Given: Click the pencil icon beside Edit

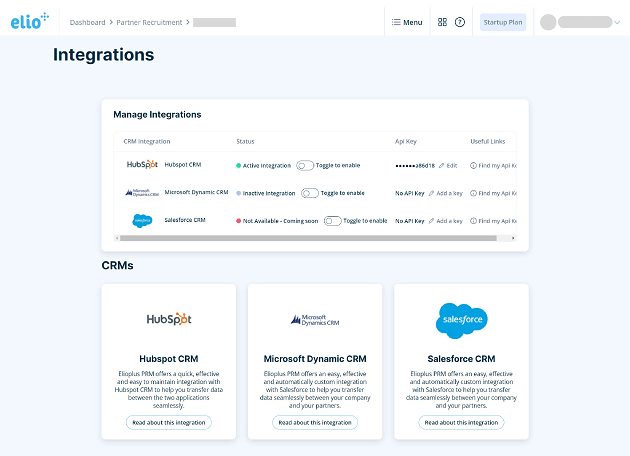Looking at the screenshot, I should (x=442, y=166).
